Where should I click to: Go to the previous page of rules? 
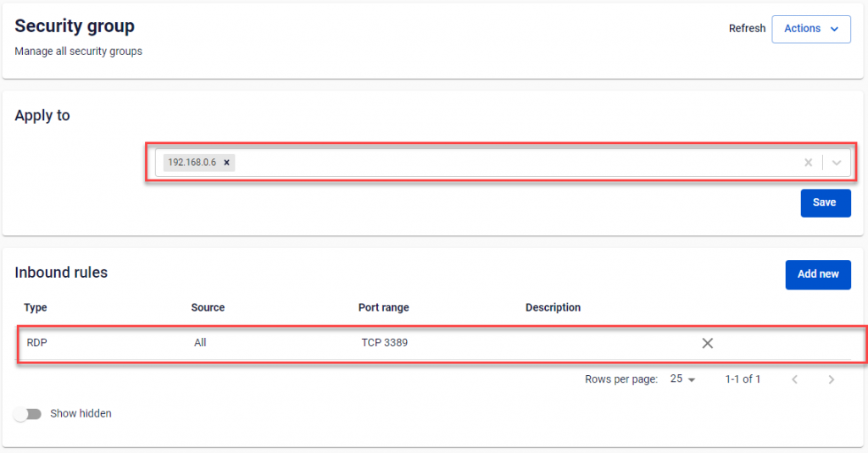coord(794,379)
